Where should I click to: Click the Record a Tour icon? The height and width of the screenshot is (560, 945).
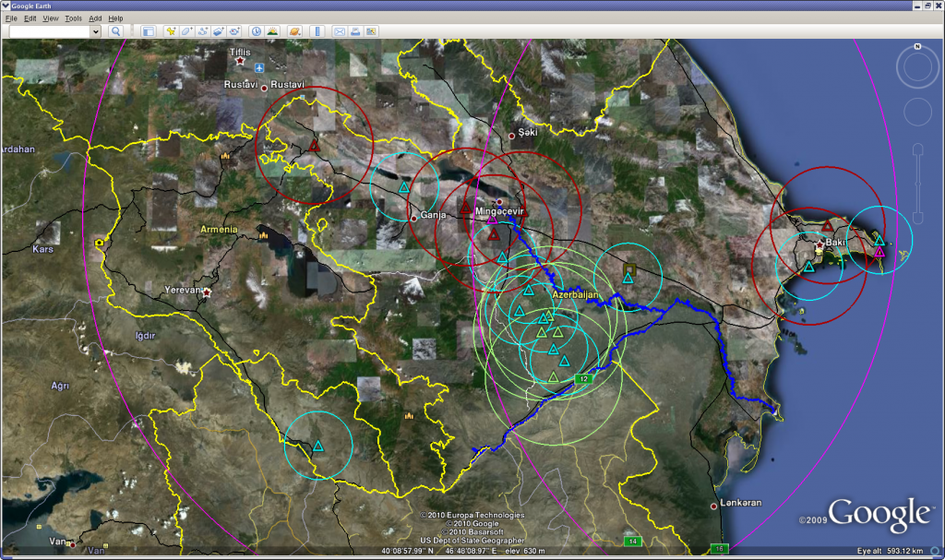(x=234, y=31)
